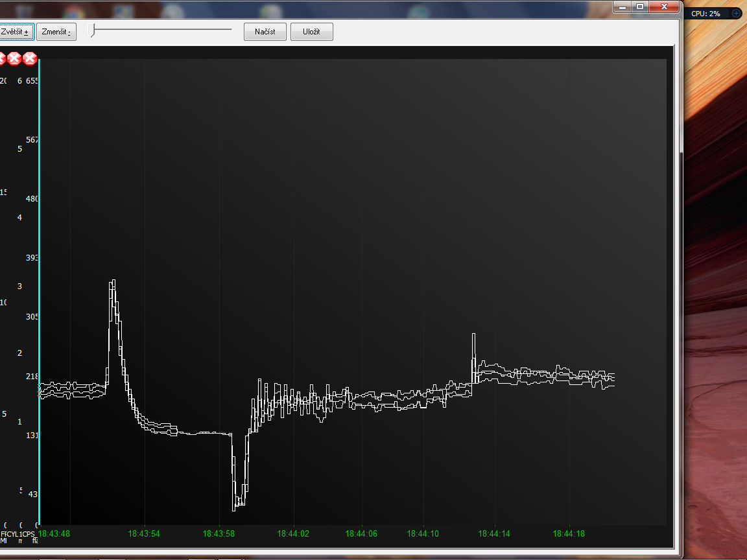This screenshot has width=747, height=560.
Task: Select the 18:43:58 time label
Action: coord(219,533)
